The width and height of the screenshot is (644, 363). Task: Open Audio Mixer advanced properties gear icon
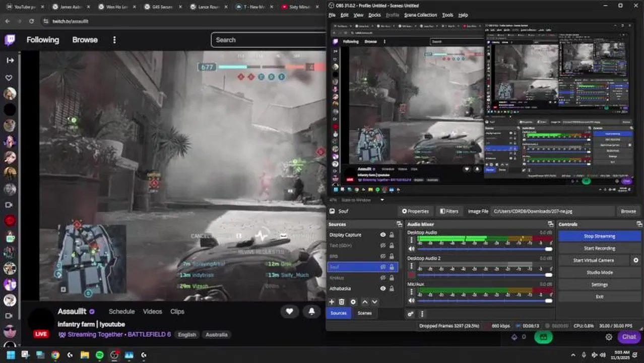(x=411, y=314)
